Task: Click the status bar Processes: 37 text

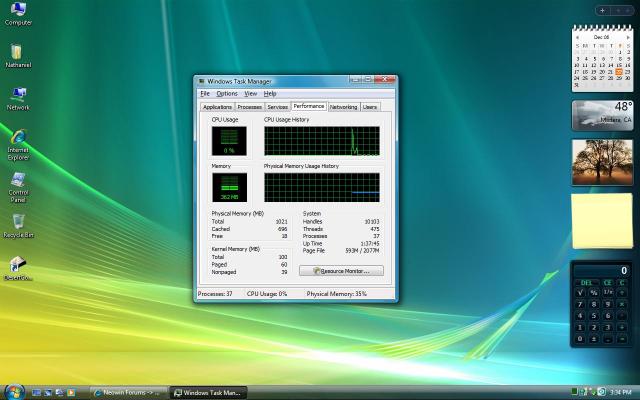Action: (215, 293)
